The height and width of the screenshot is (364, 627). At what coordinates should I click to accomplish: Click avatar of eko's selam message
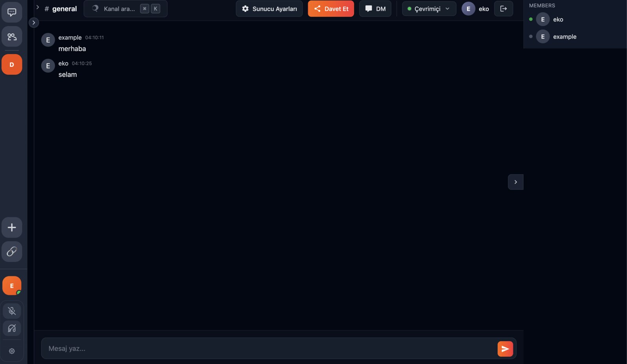click(x=48, y=66)
